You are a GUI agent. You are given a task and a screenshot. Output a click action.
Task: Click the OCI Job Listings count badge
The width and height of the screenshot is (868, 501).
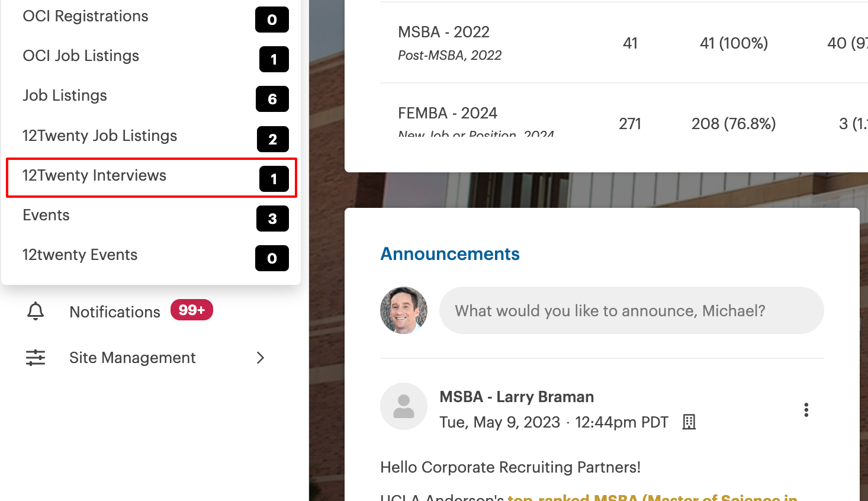274,59
